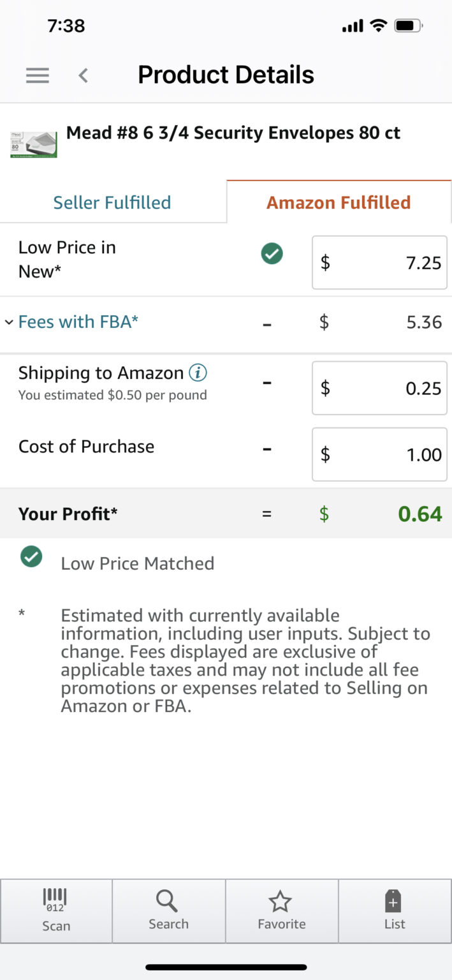
Task: Tap the green checkmark beside Low Price in New
Action: tap(272, 253)
